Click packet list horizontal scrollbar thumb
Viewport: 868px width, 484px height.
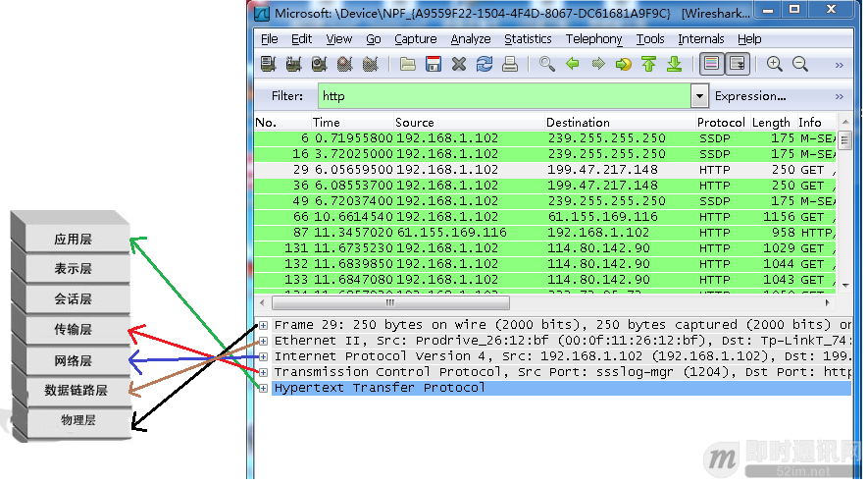[x=390, y=302]
